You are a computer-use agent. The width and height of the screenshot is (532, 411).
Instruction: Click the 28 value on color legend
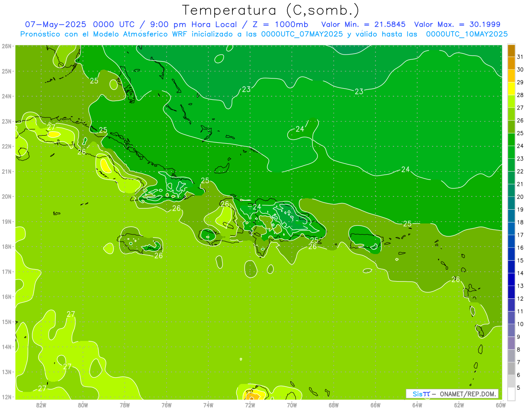(x=520, y=95)
